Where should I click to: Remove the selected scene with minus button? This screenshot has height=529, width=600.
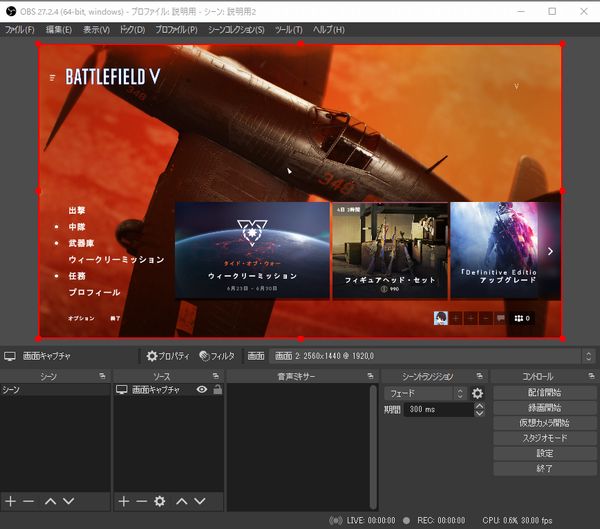[28, 501]
